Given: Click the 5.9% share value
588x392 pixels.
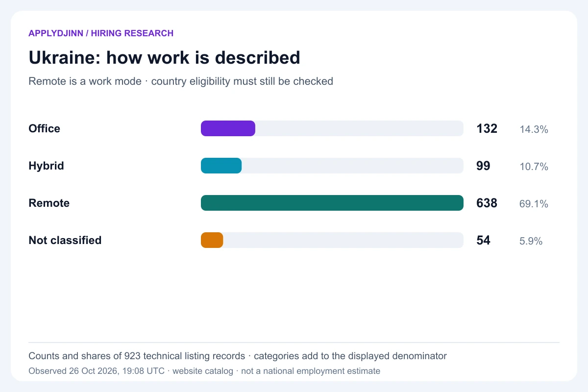Looking at the screenshot, I should point(531,242).
